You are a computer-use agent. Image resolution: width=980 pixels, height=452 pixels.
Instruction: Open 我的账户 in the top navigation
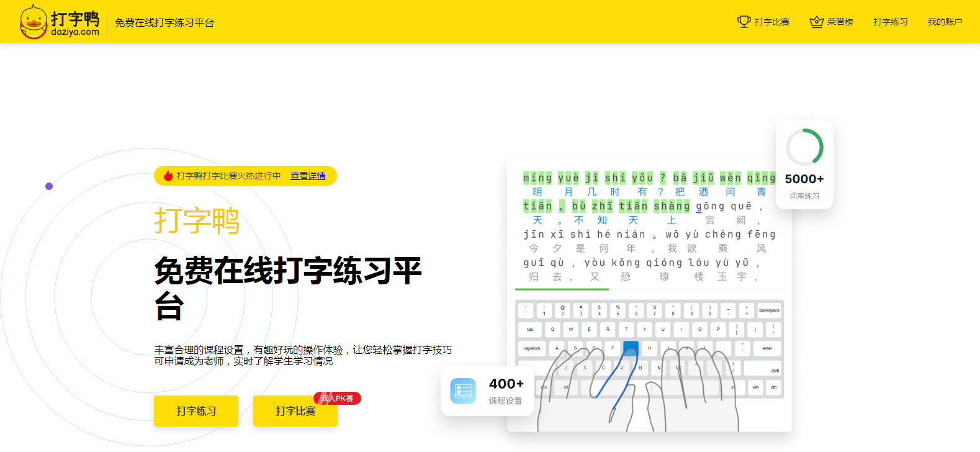[945, 22]
